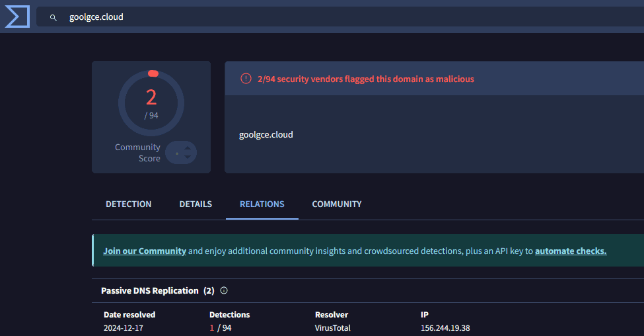The width and height of the screenshot is (644, 336).
Task: Downvote the community score arrow
Action: click(188, 157)
